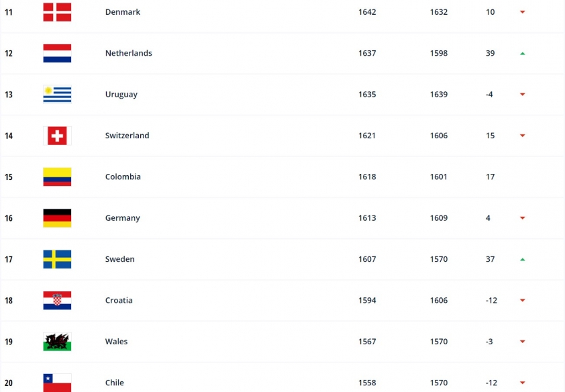The image size is (565, 392).
Task: Click the Wales dragon flag icon
Action: (57, 342)
